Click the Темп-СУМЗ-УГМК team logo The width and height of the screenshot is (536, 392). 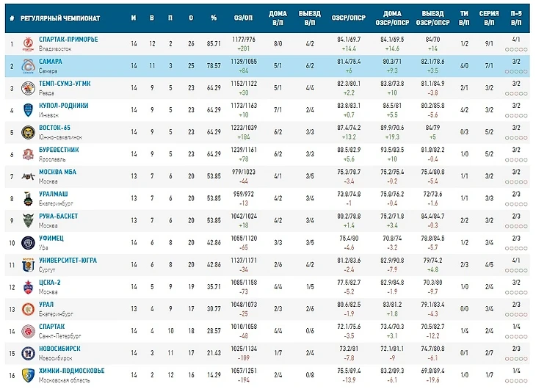(28, 88)
